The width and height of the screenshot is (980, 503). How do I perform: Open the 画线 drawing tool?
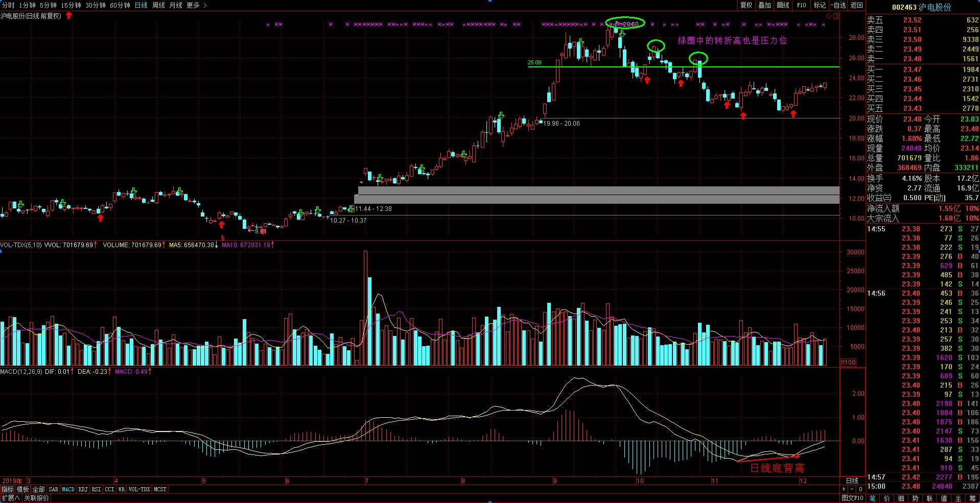(x=783, y=5)
